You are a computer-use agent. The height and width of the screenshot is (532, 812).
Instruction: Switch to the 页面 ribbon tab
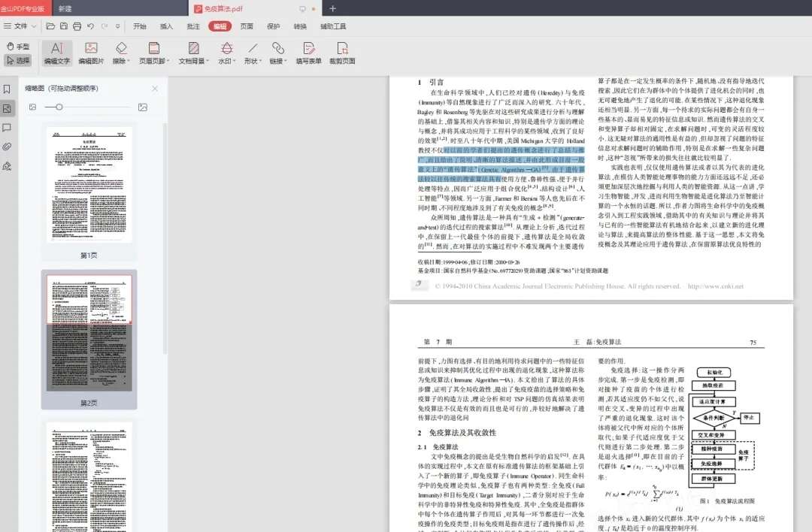coord(247,26)
